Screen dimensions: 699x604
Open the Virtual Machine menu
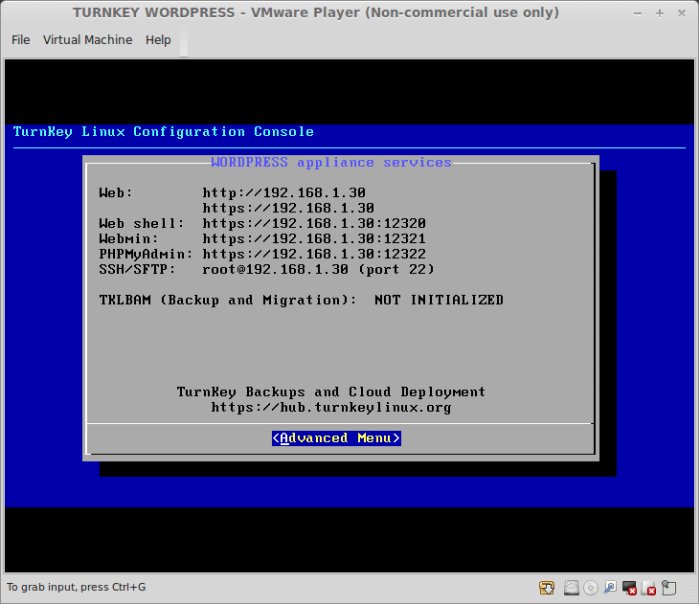87,40
